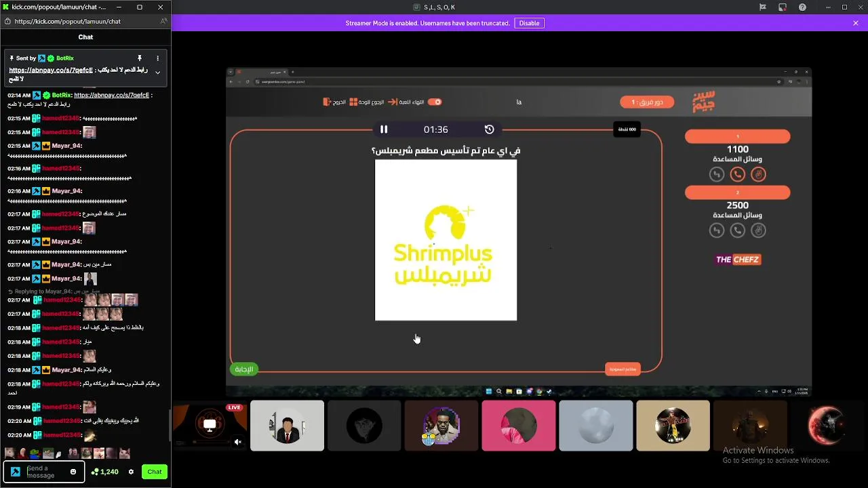Click hamed12345 username at 02:19 AM
This screenshot has width=868, height=488.
[x=61, y=407]
